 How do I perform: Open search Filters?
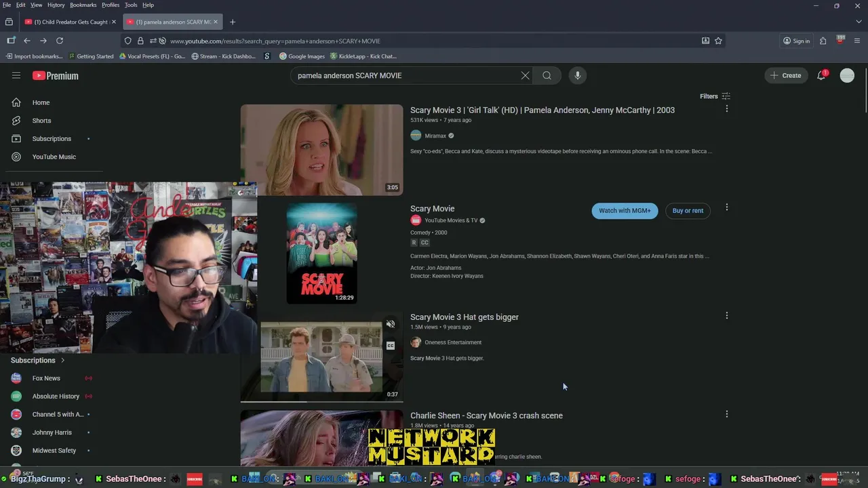tap(715, 96)
